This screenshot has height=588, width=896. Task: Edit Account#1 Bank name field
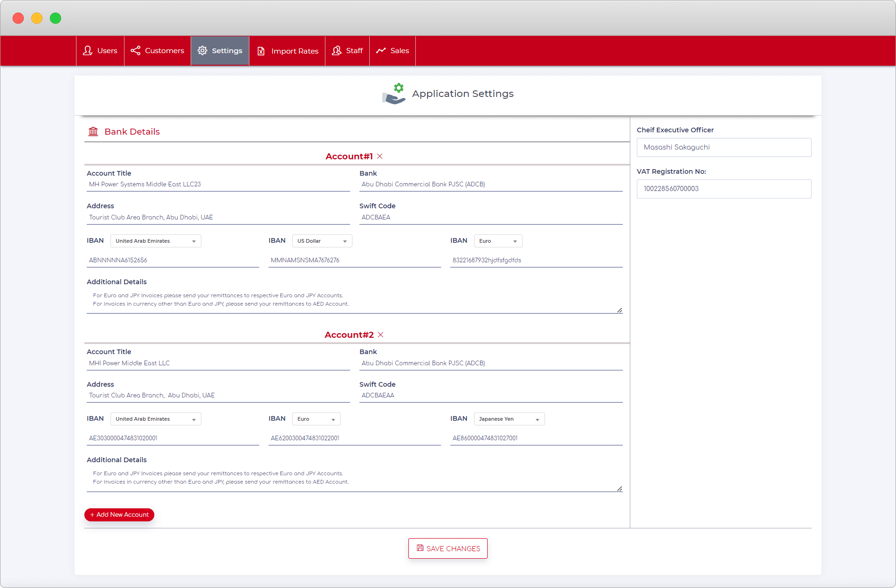click(x=491, y=185)
